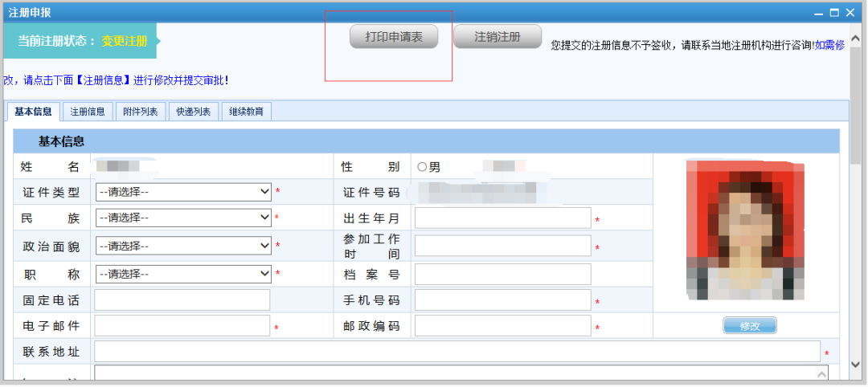
Task: Focus the 固定电话 input field
Action: (182, 300)
